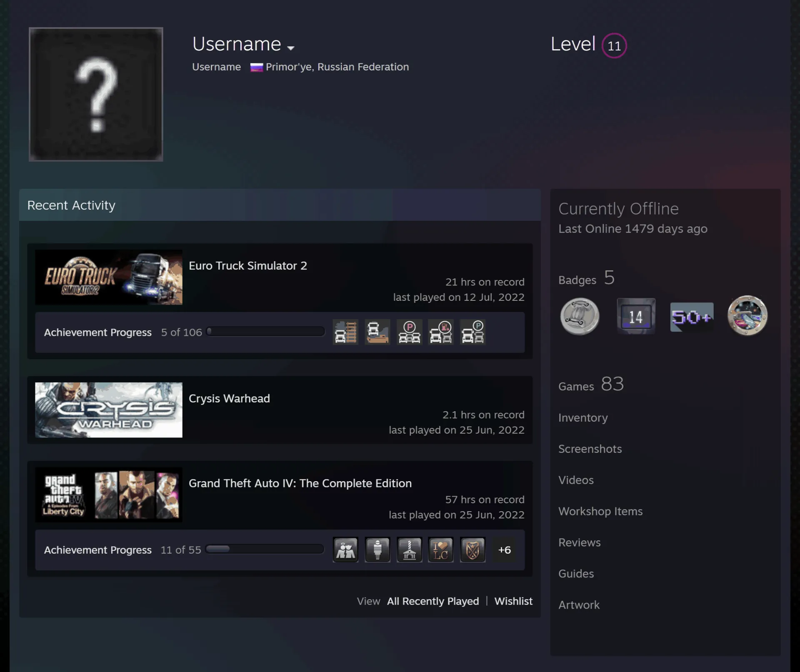Open the Games 83 list

(591, 384)
